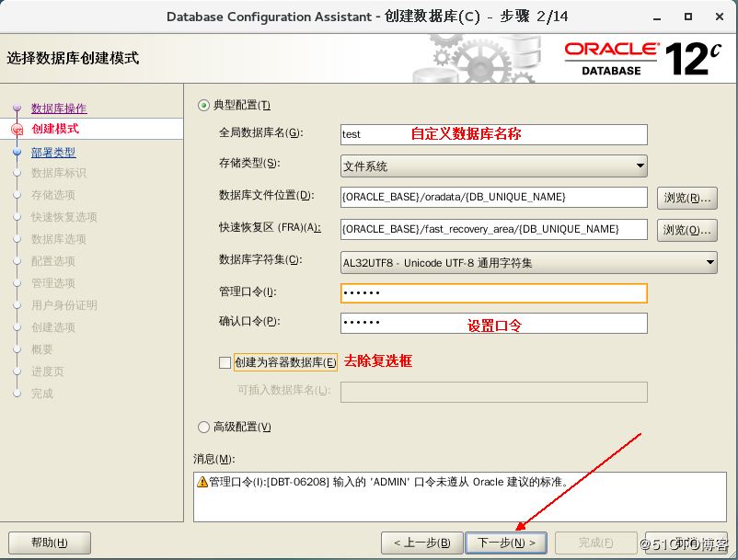Select 创建模式 in the step list

pos(55,129)
